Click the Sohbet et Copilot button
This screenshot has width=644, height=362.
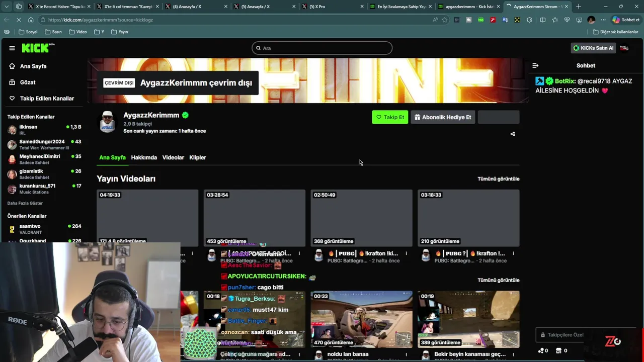[626, 20]
